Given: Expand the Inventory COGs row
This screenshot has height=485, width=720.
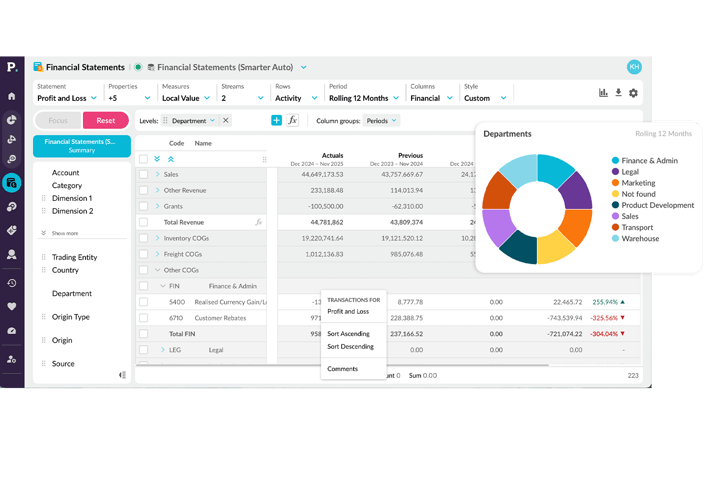Looking at the screenshot, I should point(157,238).
